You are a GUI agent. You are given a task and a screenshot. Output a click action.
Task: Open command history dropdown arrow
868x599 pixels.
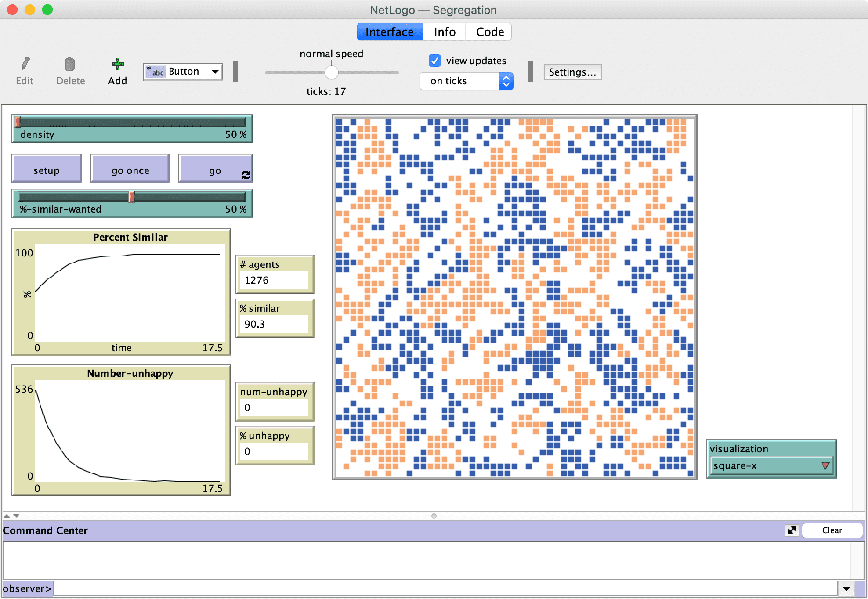(846, 589)
